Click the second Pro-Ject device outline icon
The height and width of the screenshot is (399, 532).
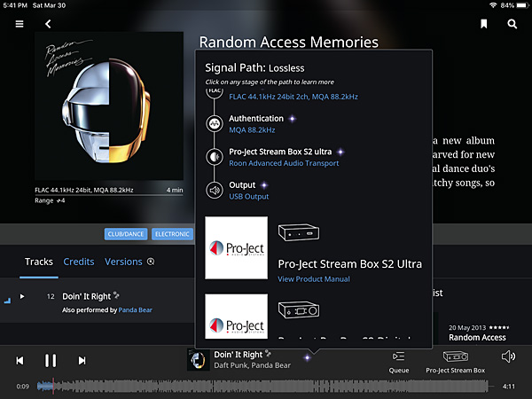(299, 309)
